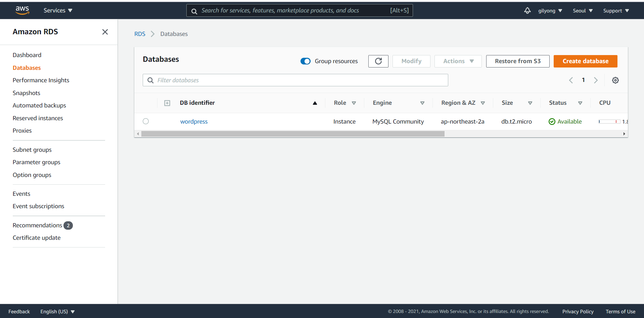Go to previous page of databases
Image resolution: width=644 pixels, height=318 pixels.
pos(571,80)
